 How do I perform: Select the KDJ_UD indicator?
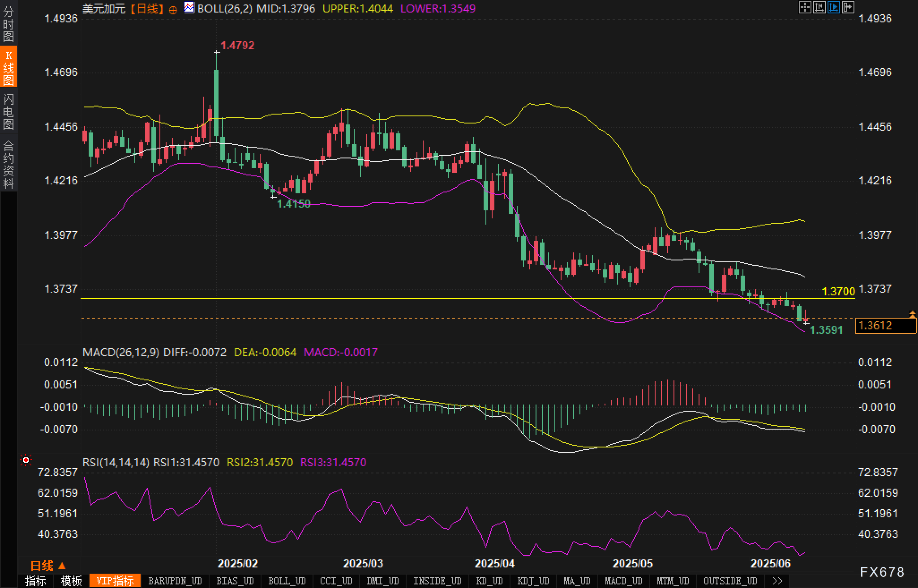click(533, 581)
